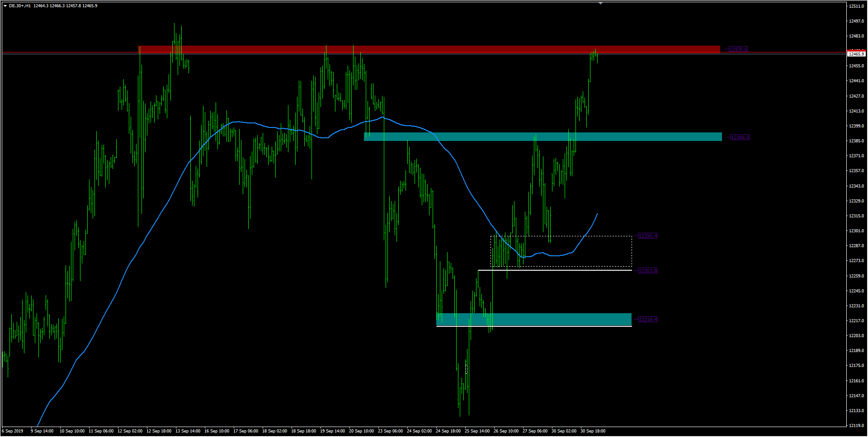The height and width of the screenshot is (437, 868).
Task: Click the DE.30+,H1 chart symbol title
Action: [20, 6]
